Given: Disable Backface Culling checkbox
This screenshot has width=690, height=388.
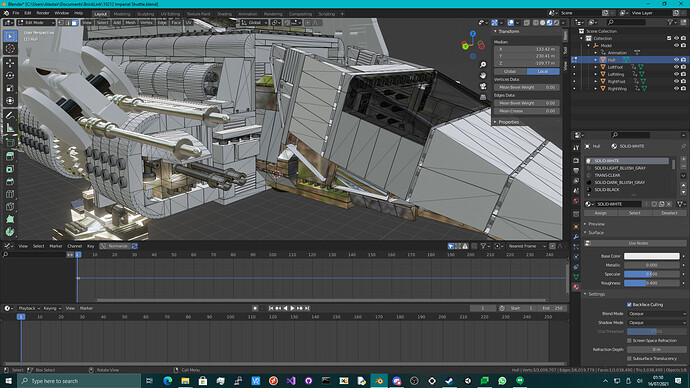Looking at the screenshot, I should coord(629,304).
